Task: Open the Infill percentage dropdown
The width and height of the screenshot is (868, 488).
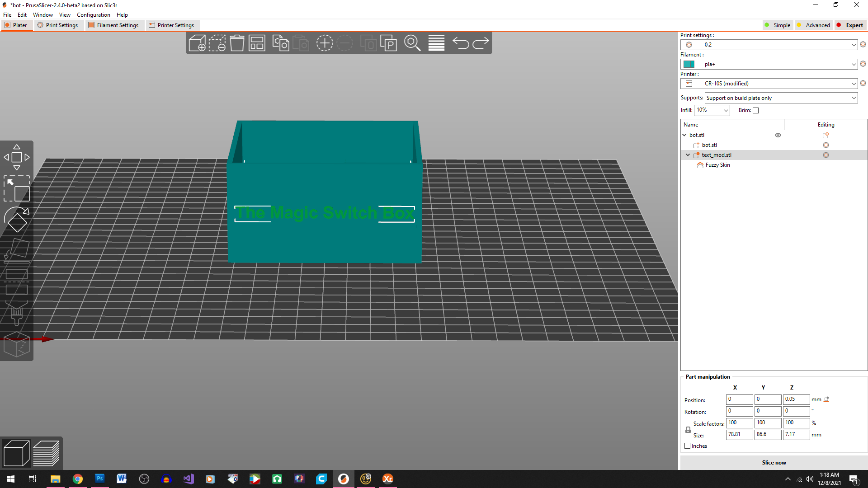Action: pos(712,110)
